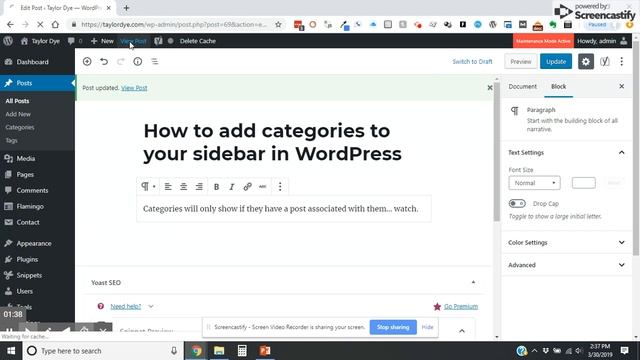Open comments bubble in admin bar
Screen dimensions: 640x360
75,41
